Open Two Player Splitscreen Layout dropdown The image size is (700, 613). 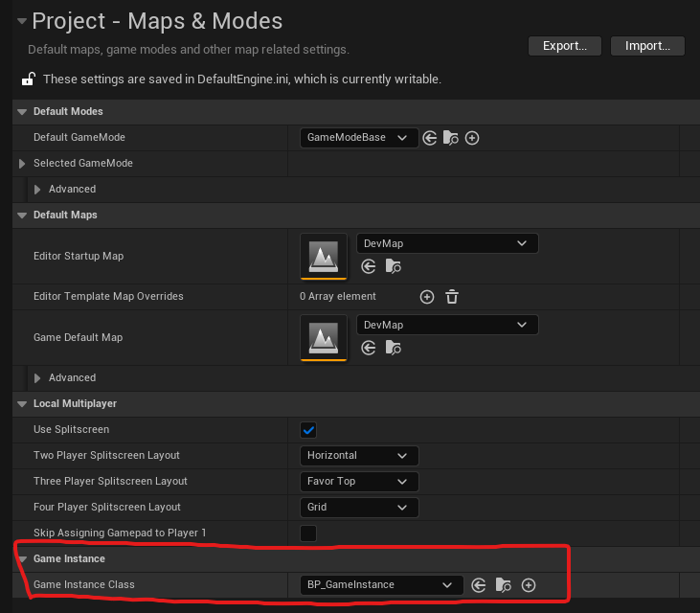click(x=359, y=455)
